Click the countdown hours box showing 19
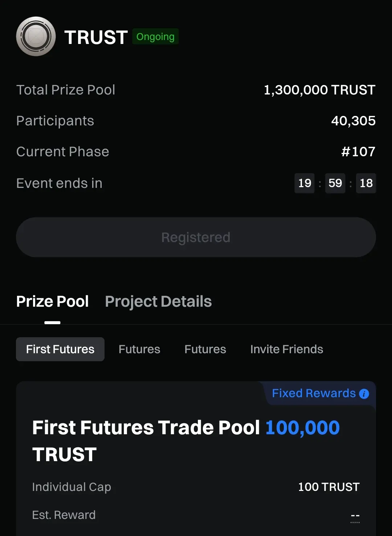392x536 pixels. (305, 183)
